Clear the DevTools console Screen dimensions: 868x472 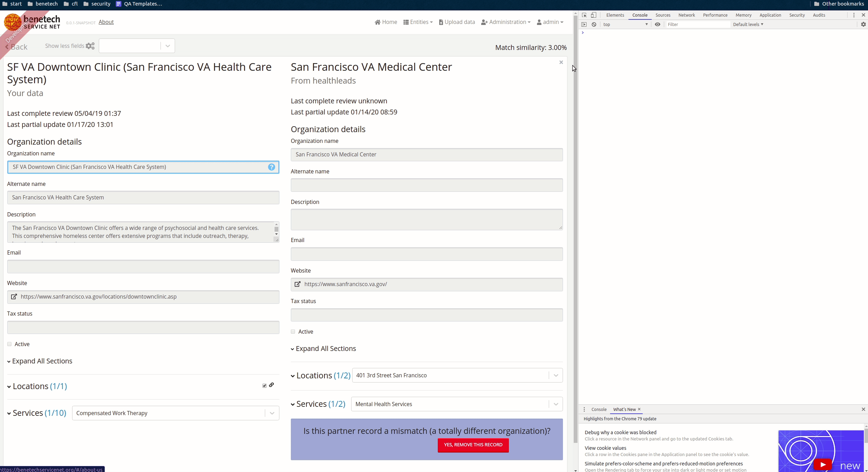pyautogui.click(x=594, y=24)
